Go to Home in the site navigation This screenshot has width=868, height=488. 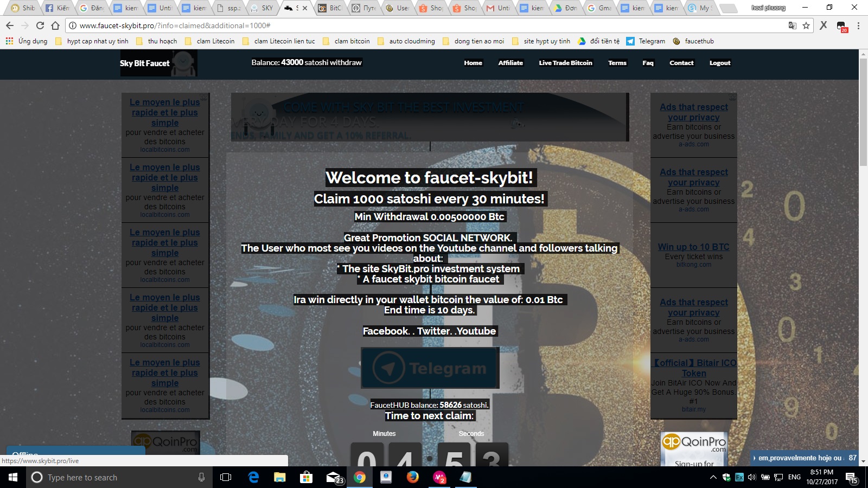(x=473, y=63)
